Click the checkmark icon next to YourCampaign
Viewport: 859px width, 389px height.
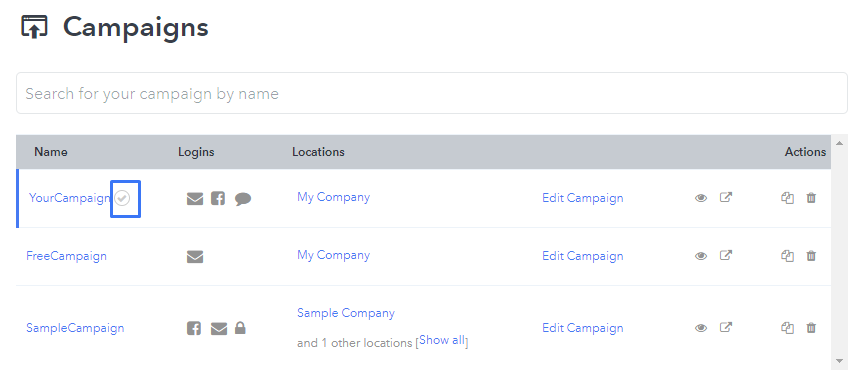click(x=123, y=198)
